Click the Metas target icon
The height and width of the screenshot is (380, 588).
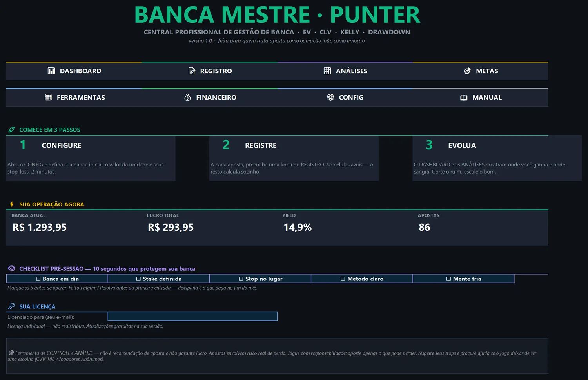pos(467,71)
